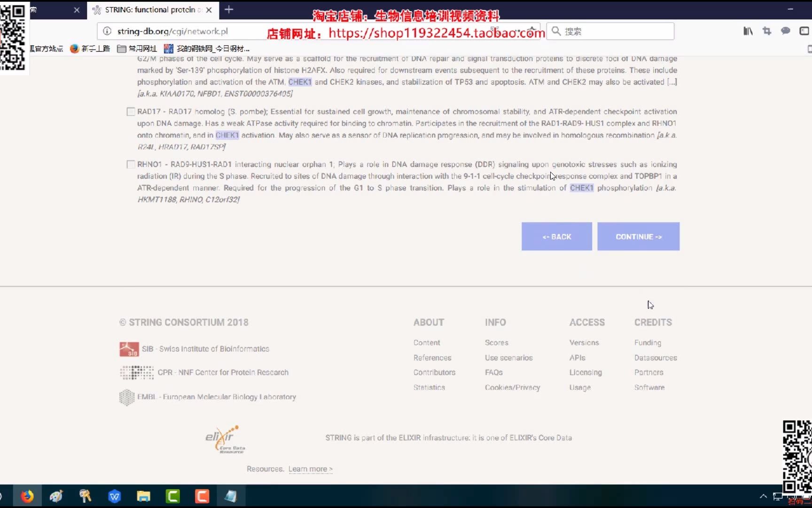
Task: Close the STRING browser tab
Action: 209,10
